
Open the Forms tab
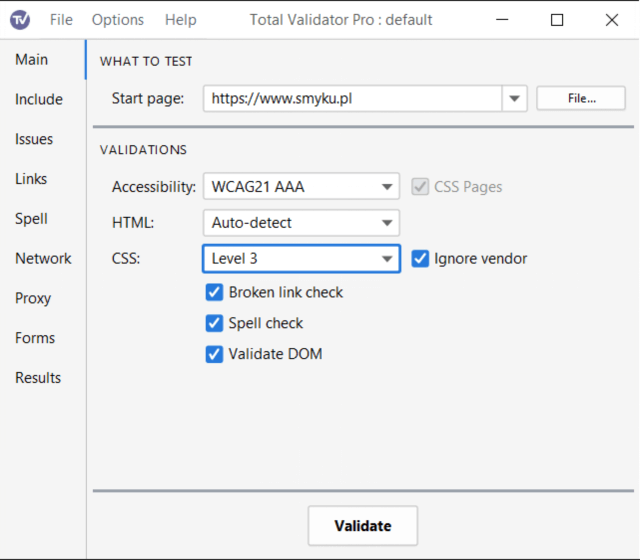(x=35, y=338)
